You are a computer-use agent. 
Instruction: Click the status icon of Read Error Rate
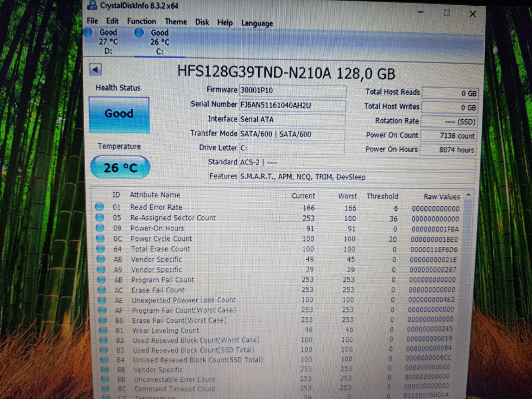click(99, 207)
